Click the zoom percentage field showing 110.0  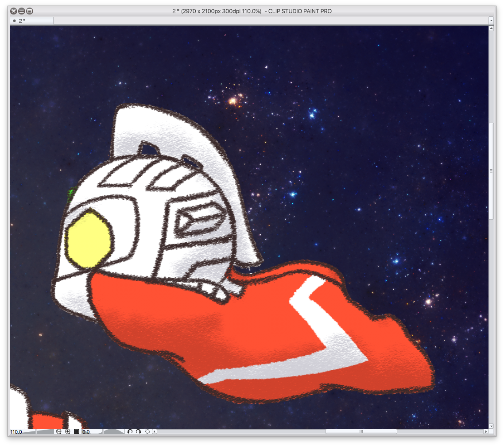click(16, 431)
